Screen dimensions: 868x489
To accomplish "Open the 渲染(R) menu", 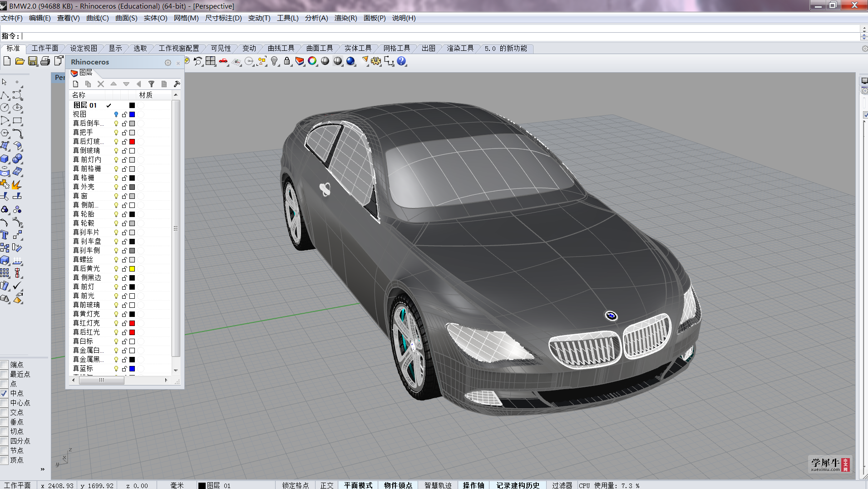I will (345, 18).
